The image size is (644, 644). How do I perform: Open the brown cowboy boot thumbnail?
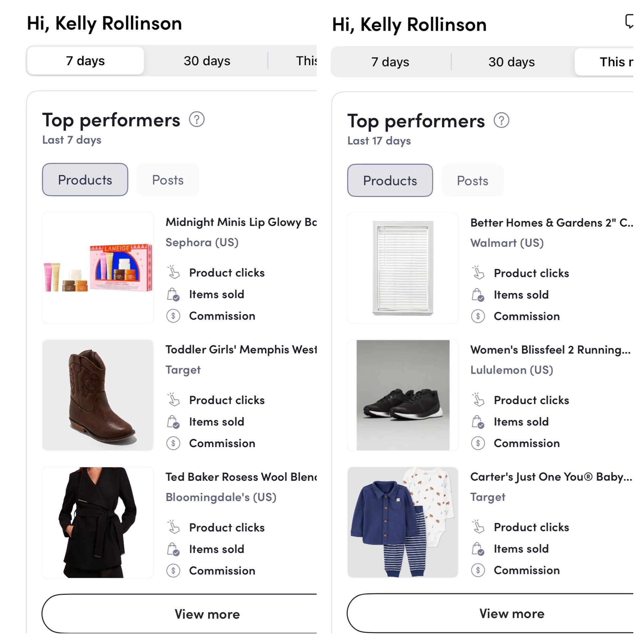pos(98,395)
